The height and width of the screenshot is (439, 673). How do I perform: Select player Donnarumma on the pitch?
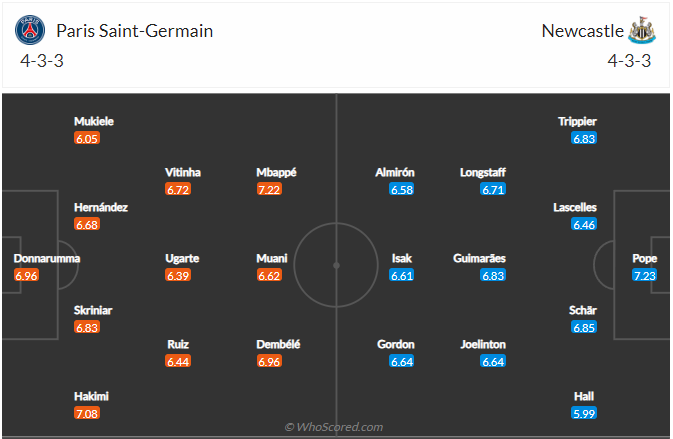tap(47, 258)
